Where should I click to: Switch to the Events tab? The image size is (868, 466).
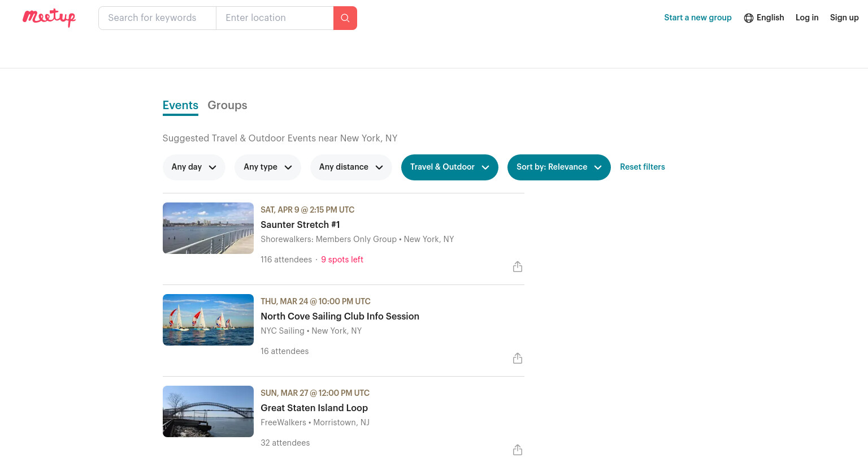[180, 105]
